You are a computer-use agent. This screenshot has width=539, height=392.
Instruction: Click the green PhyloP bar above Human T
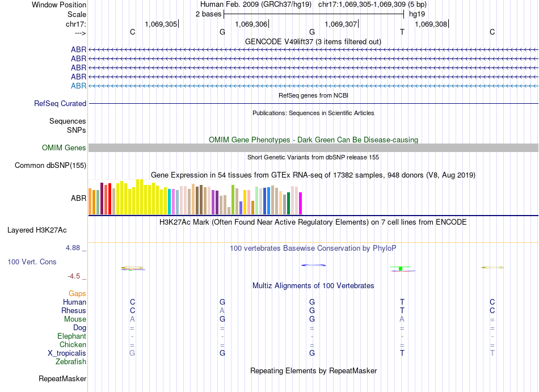401,268
